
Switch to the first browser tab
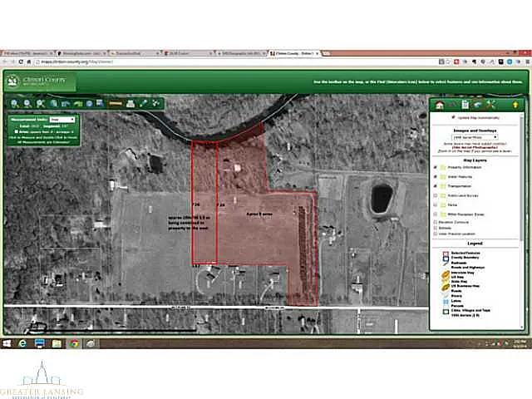pos(25,52)
